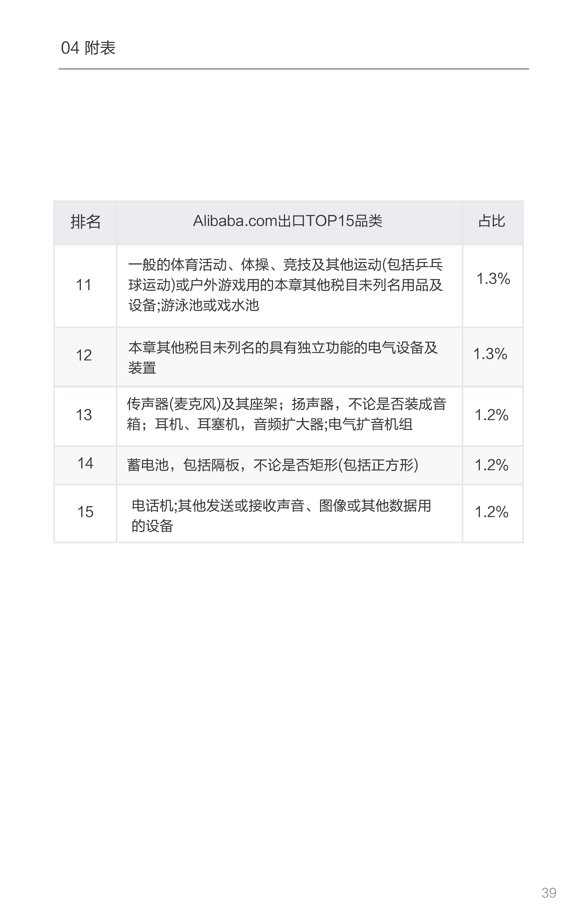Select the '排名' column header

point(85,222)
